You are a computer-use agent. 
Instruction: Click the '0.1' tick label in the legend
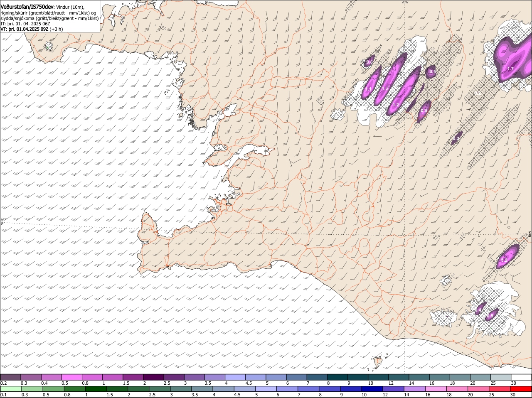tap(3, 395)
